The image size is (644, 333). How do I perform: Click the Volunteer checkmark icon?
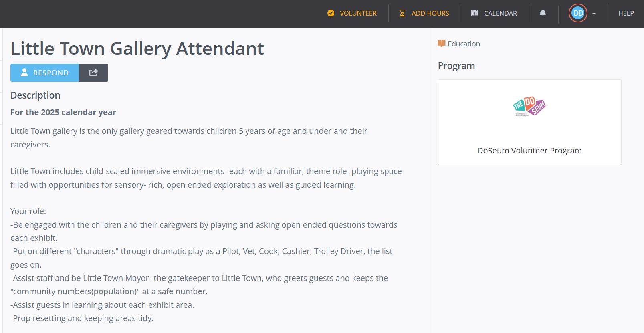[x=331, y=13]
